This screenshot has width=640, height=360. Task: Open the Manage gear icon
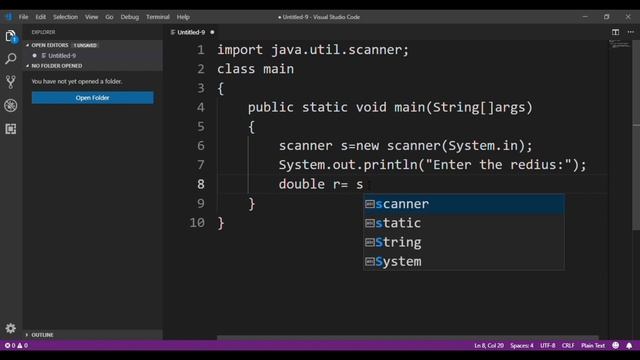point(11,328)
